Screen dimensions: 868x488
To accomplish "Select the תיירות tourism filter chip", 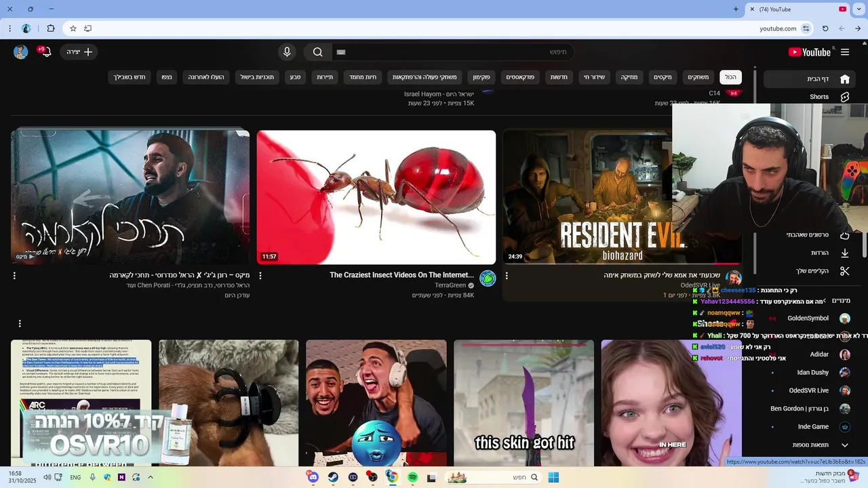I will pyautogui.click(x=325, y=77).
